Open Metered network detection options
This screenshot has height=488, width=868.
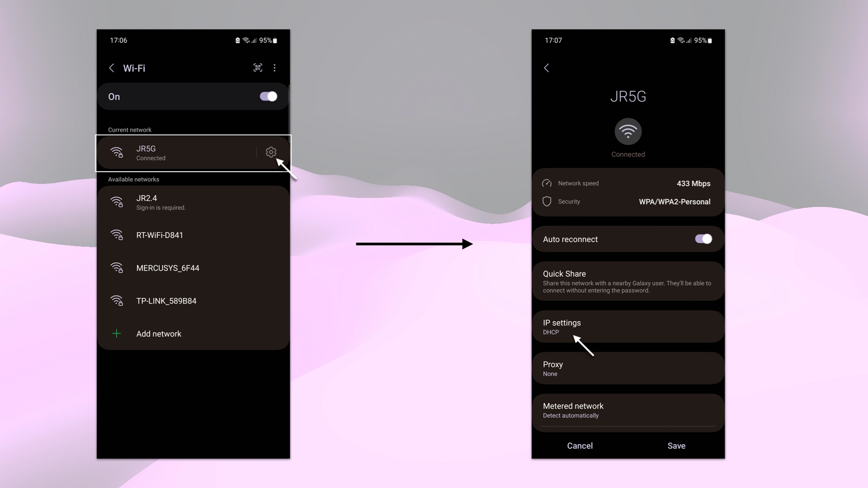pyautogui.click(x=628, y=410)
